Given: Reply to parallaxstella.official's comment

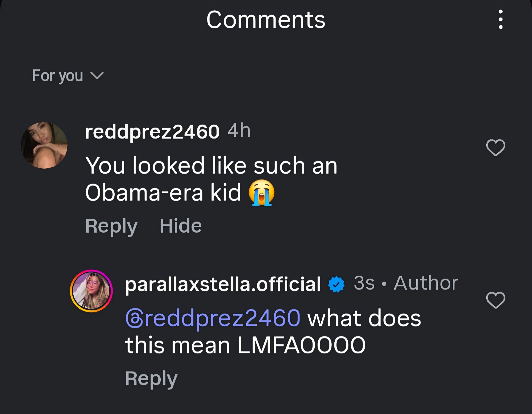Looking at the screenshot, I should (151, 379).
